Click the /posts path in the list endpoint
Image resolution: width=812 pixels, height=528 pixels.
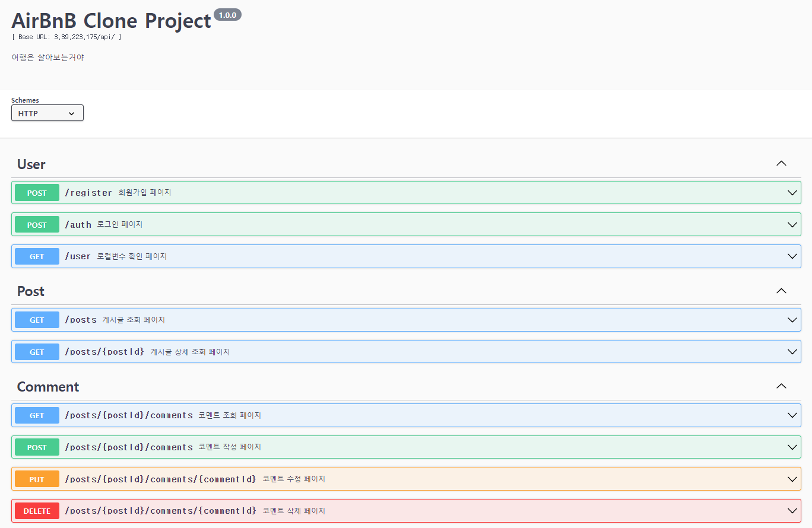point(81,320)
